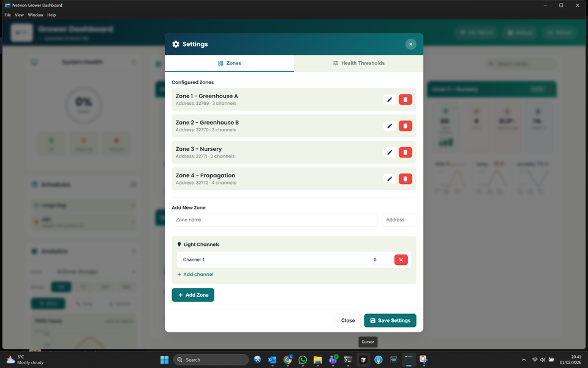Click the Light Channels label
Viewport: 588px width, 368px height.
click(x=202, y=245)
